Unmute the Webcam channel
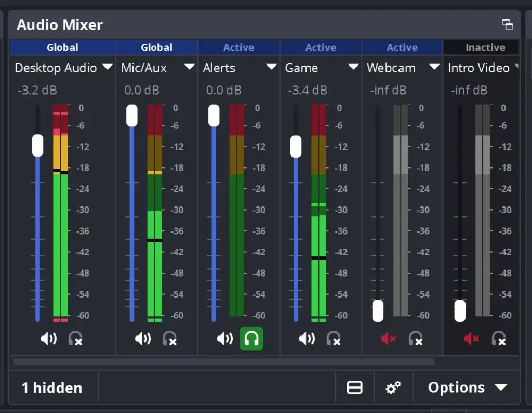This screenshot has width=532, height=413. [x=389, y=339]
